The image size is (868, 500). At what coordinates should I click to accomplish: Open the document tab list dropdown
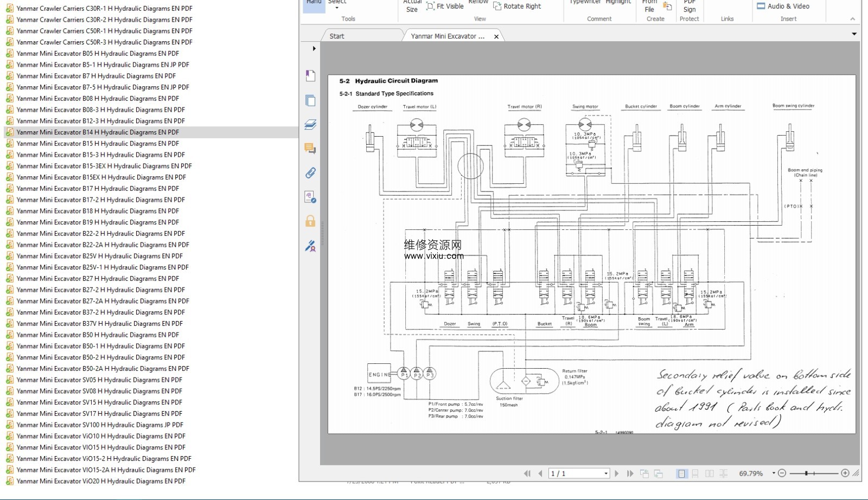click(x=854, y=34)
